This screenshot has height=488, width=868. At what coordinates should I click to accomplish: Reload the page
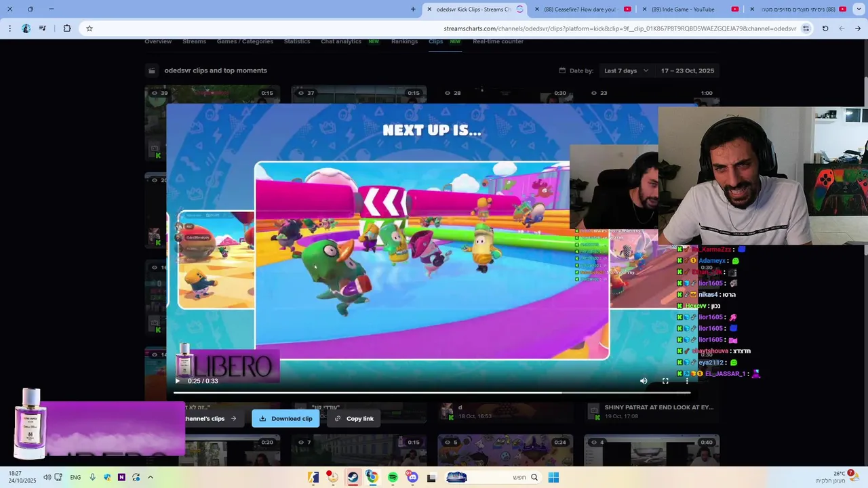tap(825, 28)
